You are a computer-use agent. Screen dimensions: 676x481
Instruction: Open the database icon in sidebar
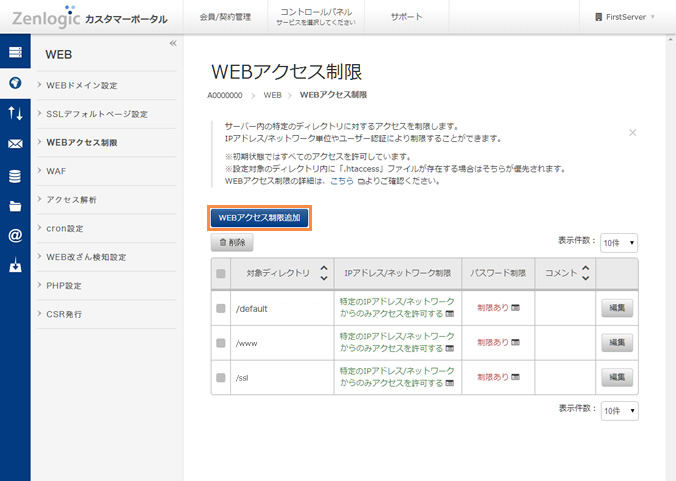coord(15,176)
